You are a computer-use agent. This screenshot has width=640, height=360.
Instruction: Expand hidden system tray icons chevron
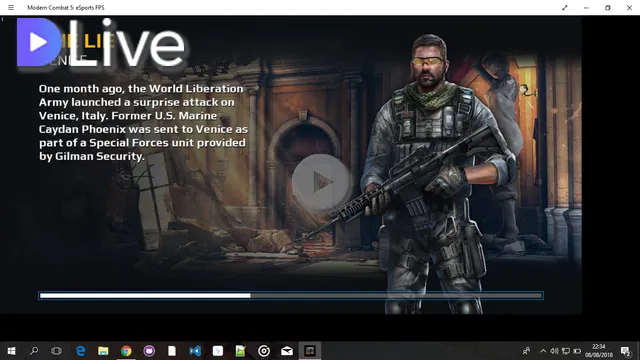(x=543, y=351)
